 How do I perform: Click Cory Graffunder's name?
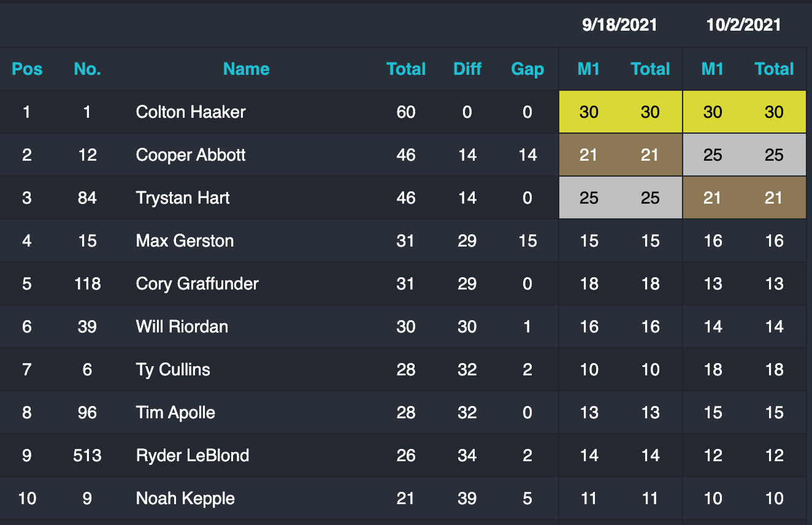(x=197, y=283)
